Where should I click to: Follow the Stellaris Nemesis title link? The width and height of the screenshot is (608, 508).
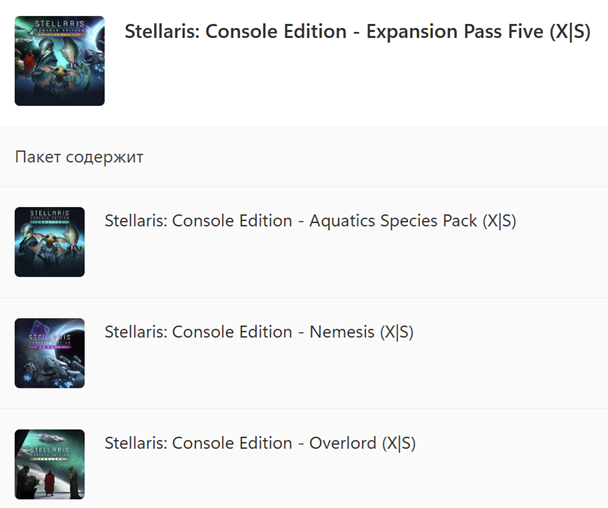(240, 332)
